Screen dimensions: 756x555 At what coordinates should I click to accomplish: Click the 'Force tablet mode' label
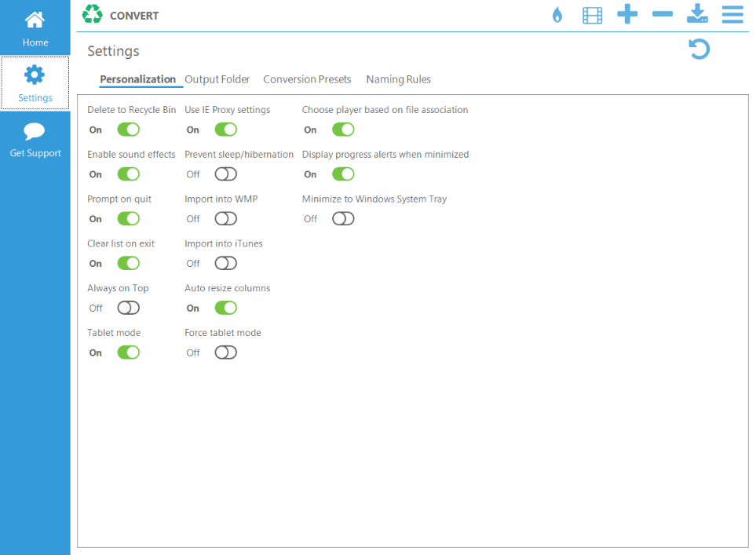[223, 333]
